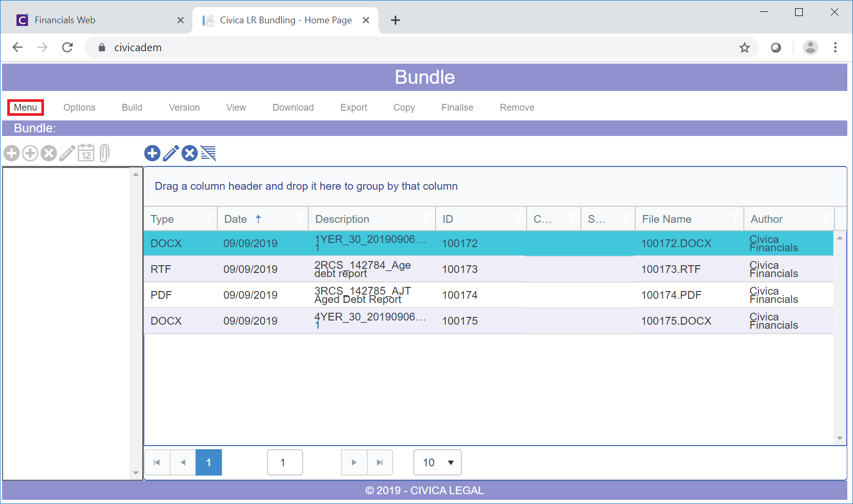Click the grey edit section pencil icon
Screen dimensions: 853x504
tap(67, 153)
